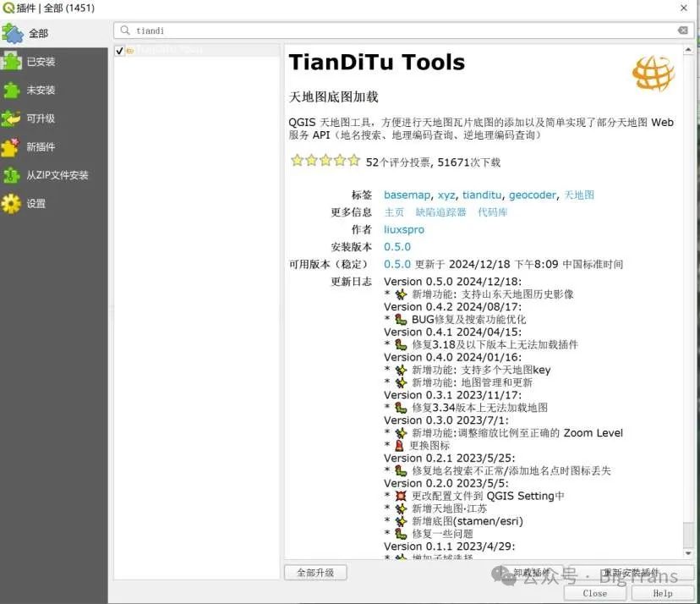Click the text 'Version 0.3.0 2023/7/1:'
Viewport: 700px width, 604px height.
tap(446, 420)
